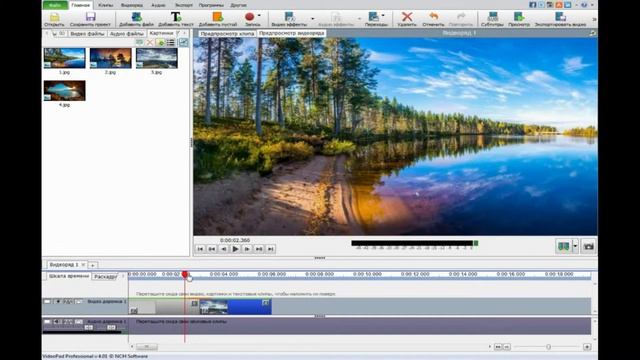The height and width of the screenshot is (360, 640).
Task: Click the red Record icon
Action: (x=249, y=17)
